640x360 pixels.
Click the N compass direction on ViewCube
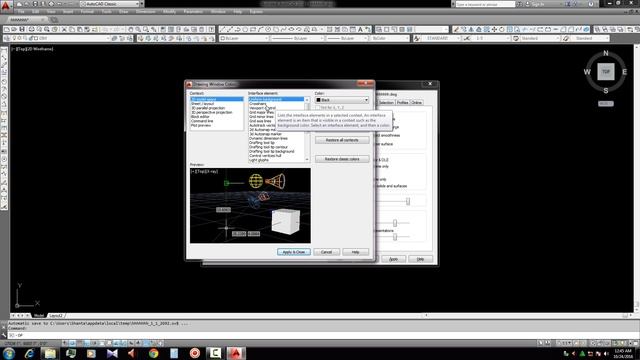click(x=606, y=53)
